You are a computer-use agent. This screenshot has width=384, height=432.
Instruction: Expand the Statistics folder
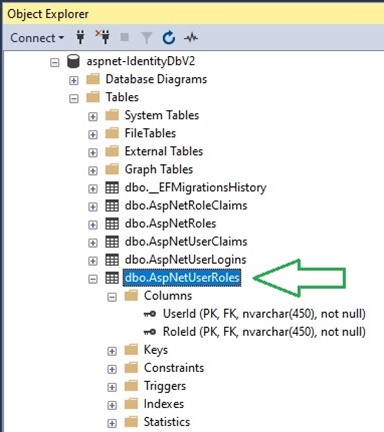click(x=112, y=423)
